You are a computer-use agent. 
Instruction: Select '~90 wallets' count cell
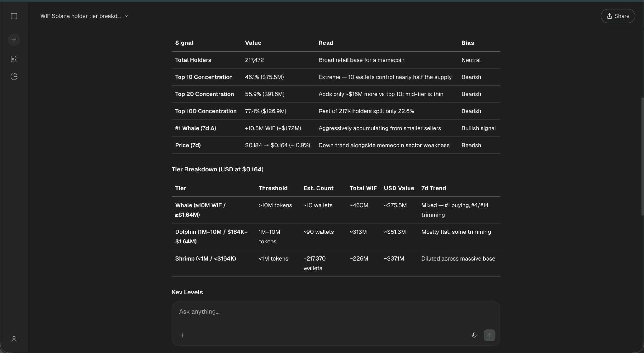[319, 232]
